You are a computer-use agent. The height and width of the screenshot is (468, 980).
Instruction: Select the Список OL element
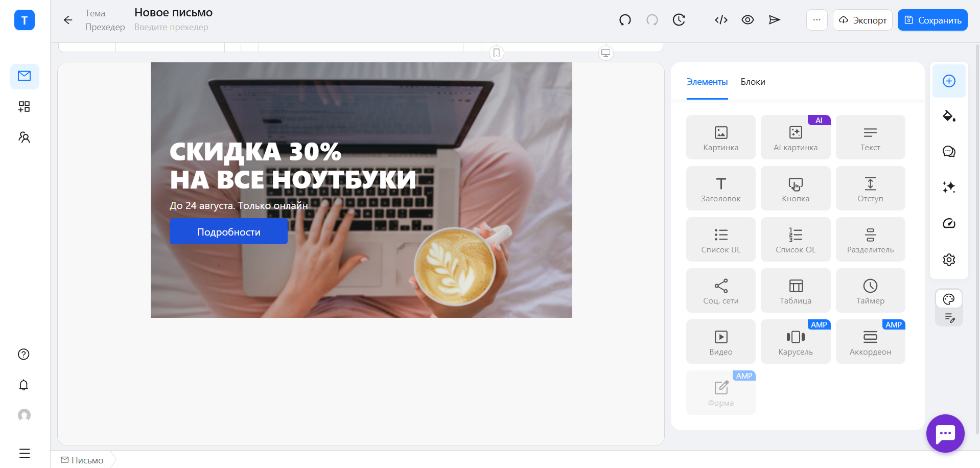[795, 239]
